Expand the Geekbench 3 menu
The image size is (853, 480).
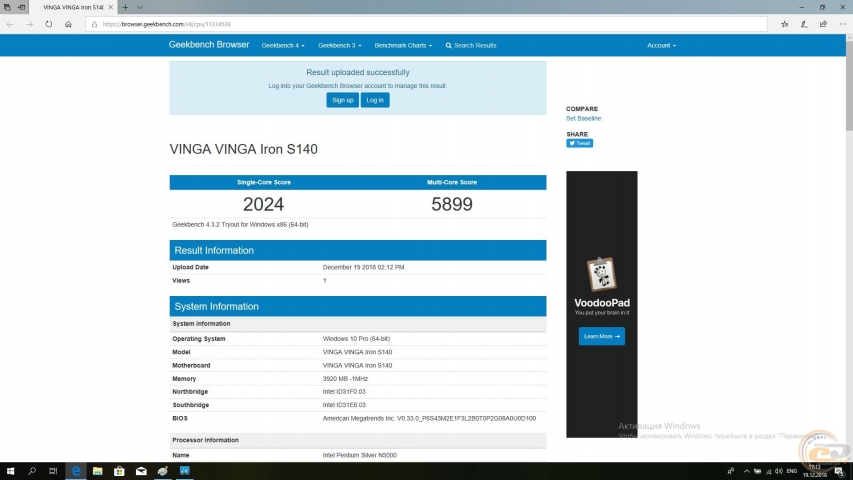tap(339, 46)
